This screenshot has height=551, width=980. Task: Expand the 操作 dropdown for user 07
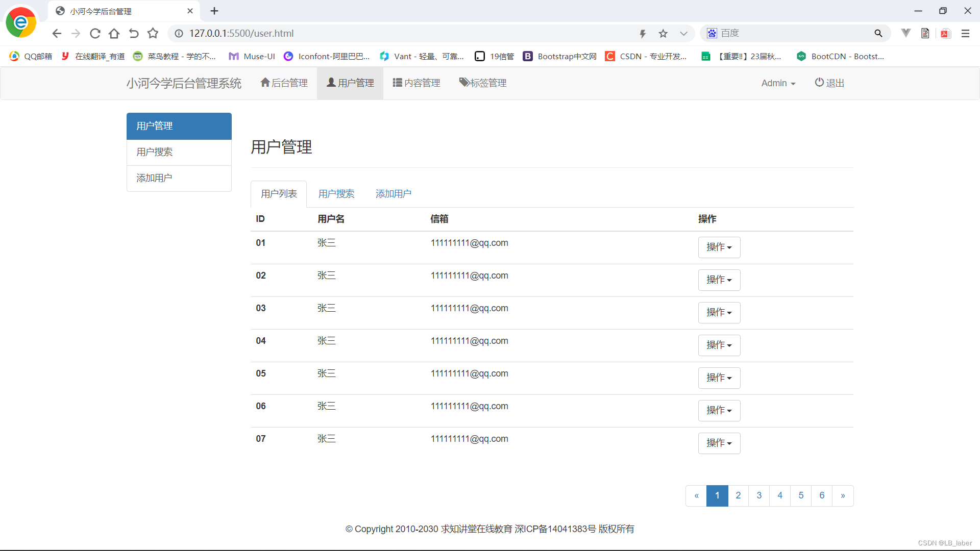719,443
